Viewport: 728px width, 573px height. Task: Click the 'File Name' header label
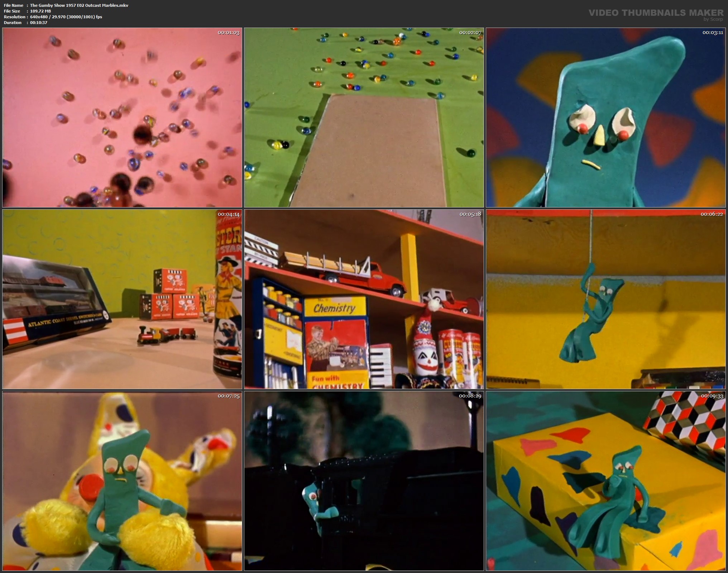click(14, 5)
